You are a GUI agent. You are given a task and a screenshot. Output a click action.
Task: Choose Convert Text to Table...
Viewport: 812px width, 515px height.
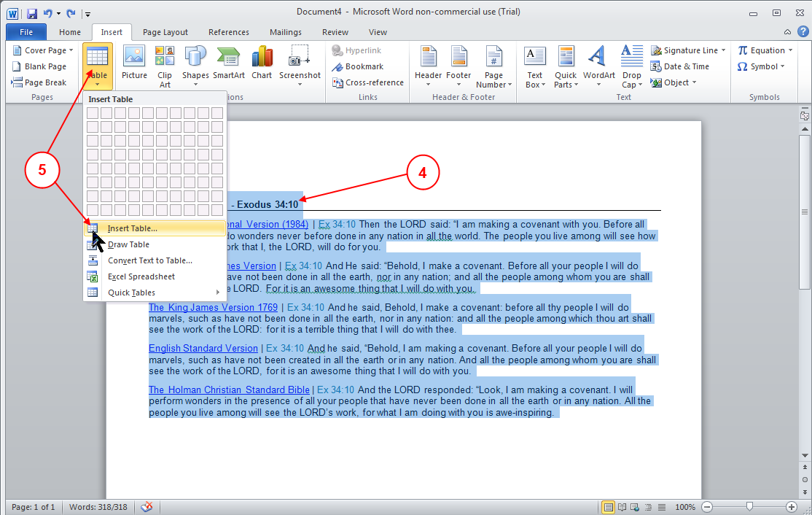pos(155,260)
